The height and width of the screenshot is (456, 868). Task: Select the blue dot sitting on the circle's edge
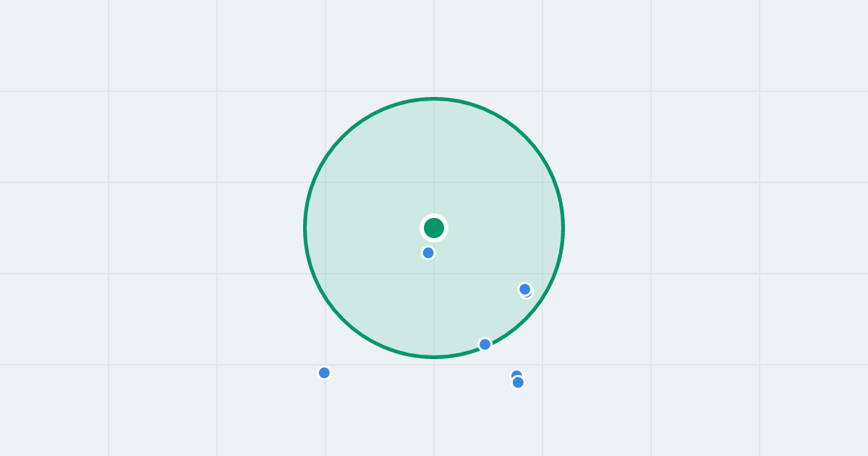coord(485,344)
